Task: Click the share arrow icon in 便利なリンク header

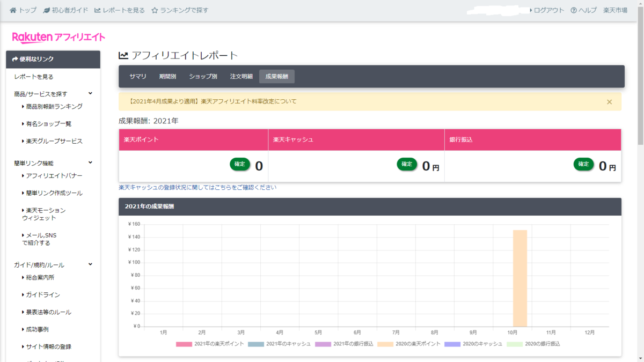Action: coord(15,59)
